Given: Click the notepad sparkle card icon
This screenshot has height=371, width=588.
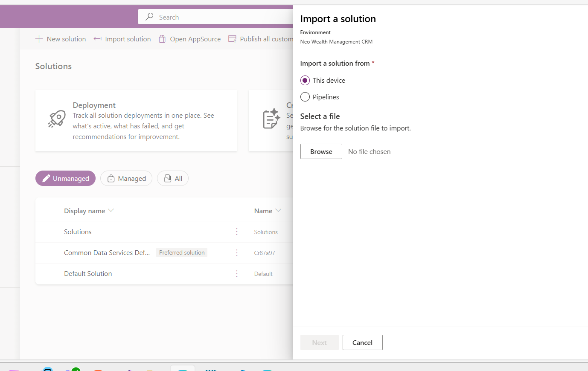Looking at the screenshot, I should point(271,119).
